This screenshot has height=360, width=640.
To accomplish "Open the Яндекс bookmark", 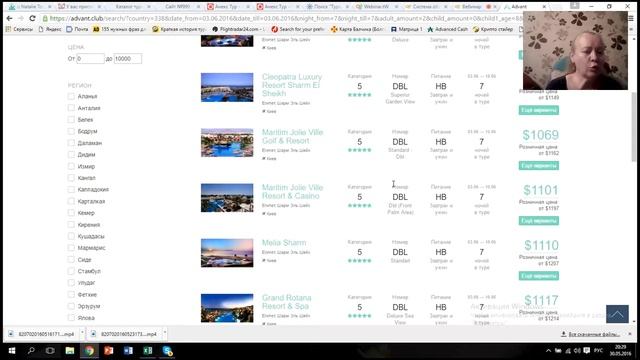I will [50, 29].
